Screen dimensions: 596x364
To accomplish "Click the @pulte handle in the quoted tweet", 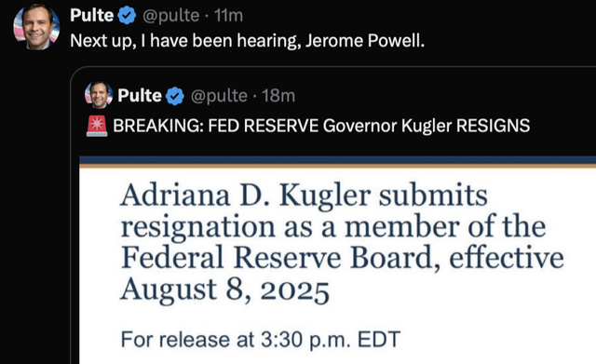I will tap(219, 96).
